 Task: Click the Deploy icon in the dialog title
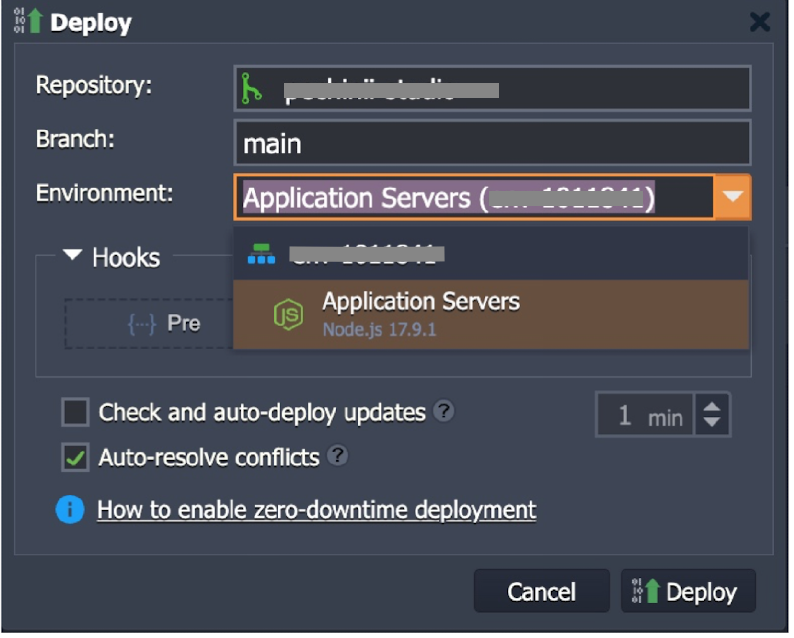(28, 21)
